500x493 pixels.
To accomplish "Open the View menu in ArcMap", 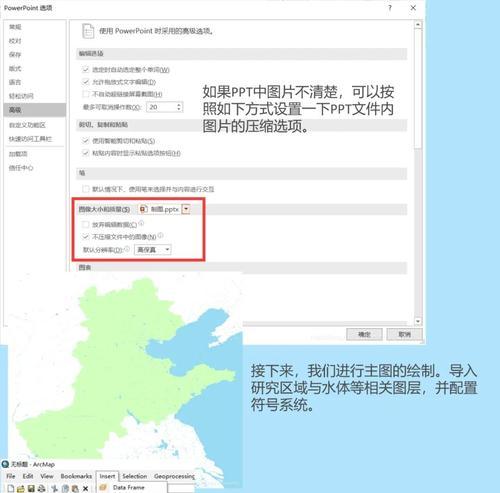I will tap(47, 476).
